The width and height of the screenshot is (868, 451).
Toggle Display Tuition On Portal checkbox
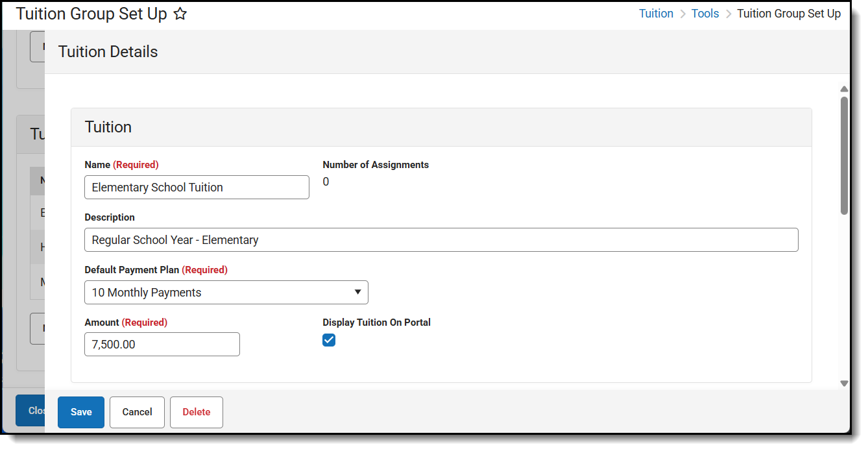tap(329, 340)
